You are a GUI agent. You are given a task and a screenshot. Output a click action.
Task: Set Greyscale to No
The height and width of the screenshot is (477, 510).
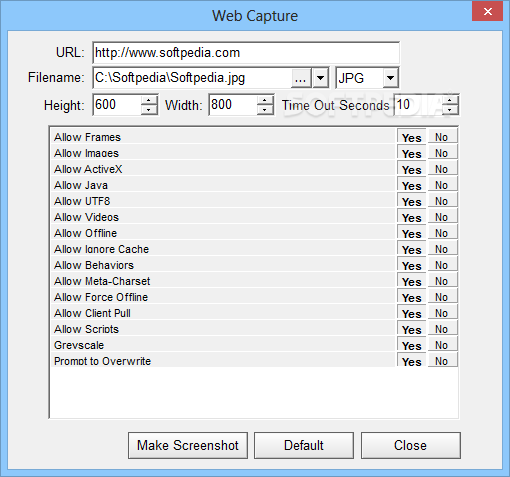coord(442,345)
